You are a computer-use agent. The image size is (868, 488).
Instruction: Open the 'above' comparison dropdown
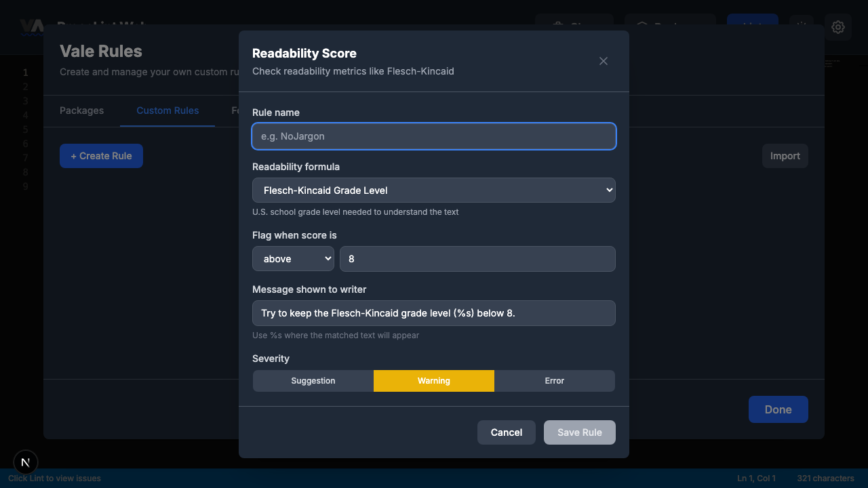click(x=293, y=258)
